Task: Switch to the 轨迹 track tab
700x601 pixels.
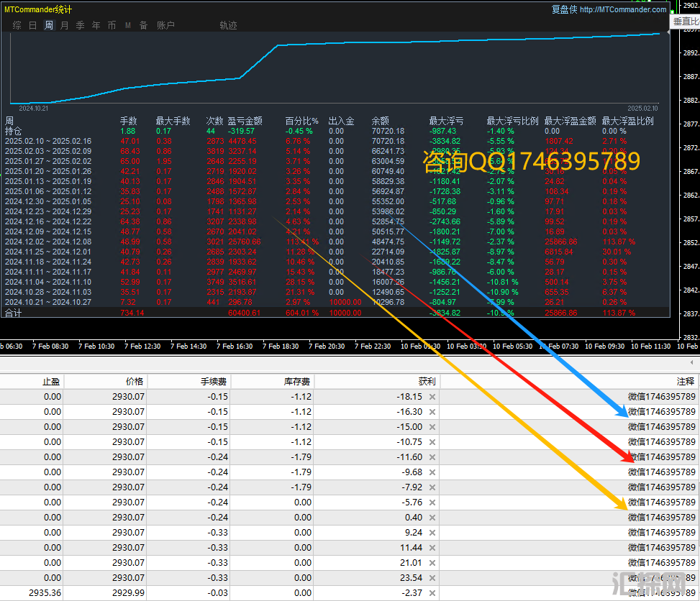Action: (228, 25)
